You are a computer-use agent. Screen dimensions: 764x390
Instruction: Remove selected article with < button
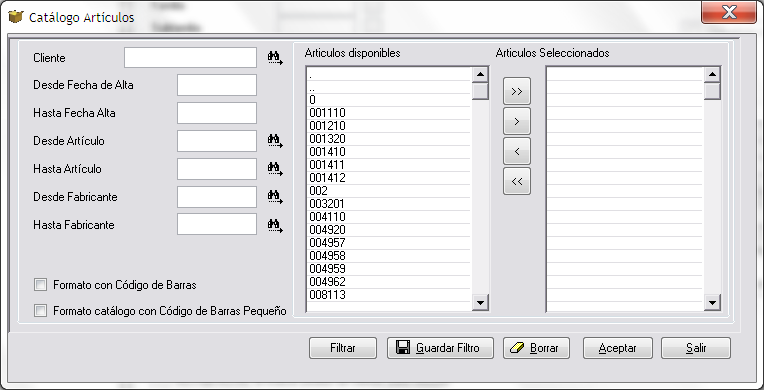[x=517, y=152]
